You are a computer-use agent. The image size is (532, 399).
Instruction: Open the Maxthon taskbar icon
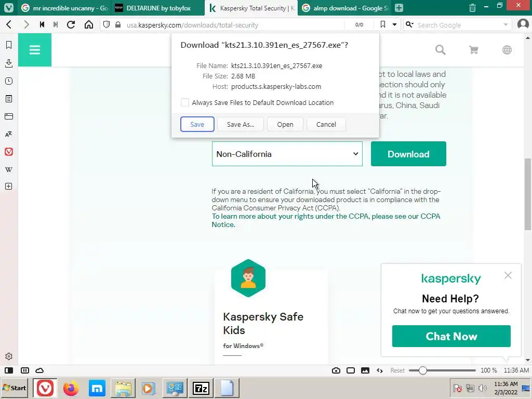97,388
